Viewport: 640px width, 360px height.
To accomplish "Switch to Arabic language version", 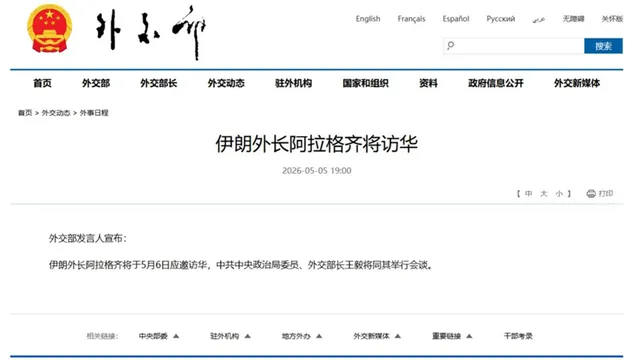I will 538,19.
